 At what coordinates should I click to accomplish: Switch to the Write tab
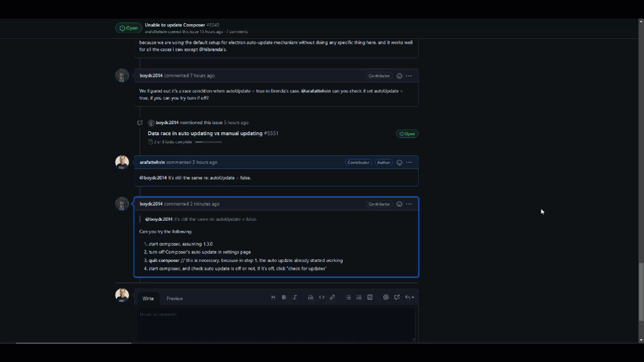[148, 299]
